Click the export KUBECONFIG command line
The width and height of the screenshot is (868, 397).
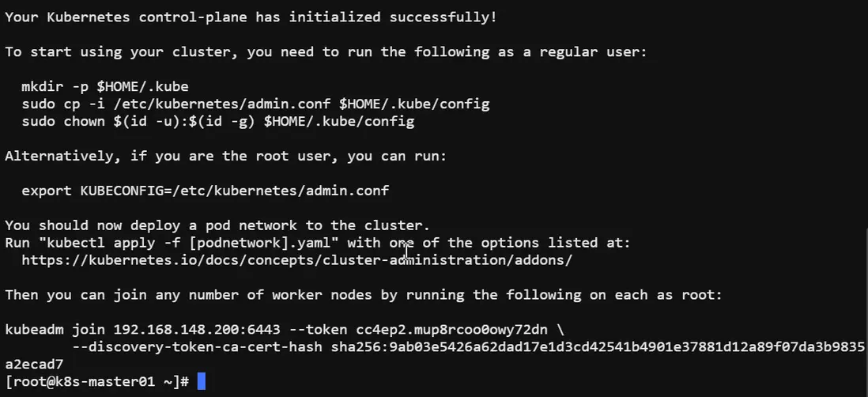tap(205, 191)
